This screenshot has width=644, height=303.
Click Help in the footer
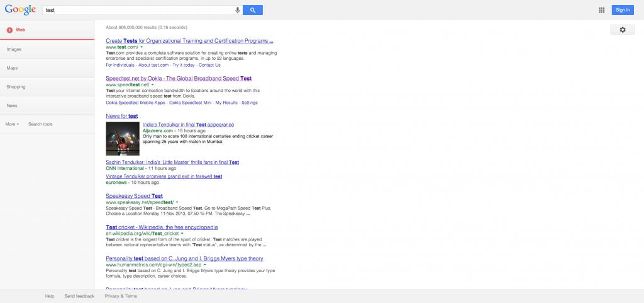point(50,296)
